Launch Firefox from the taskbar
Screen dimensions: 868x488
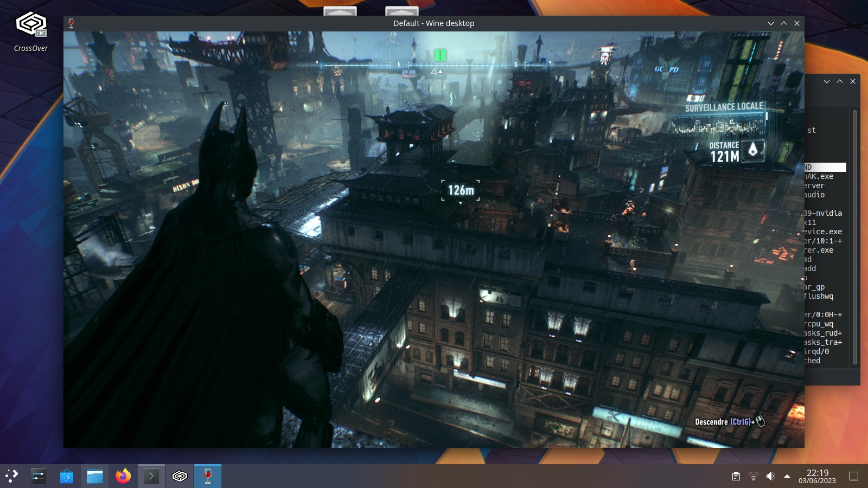click(x=123, y=476)
